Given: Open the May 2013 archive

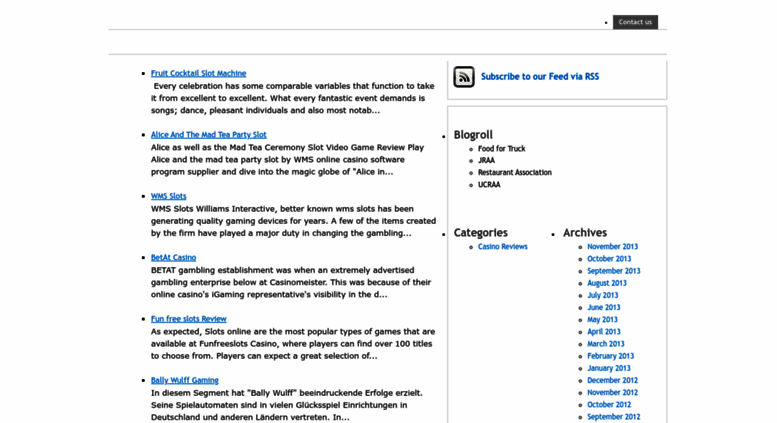Looking at the screenshot, I should (x=602, y=319).
